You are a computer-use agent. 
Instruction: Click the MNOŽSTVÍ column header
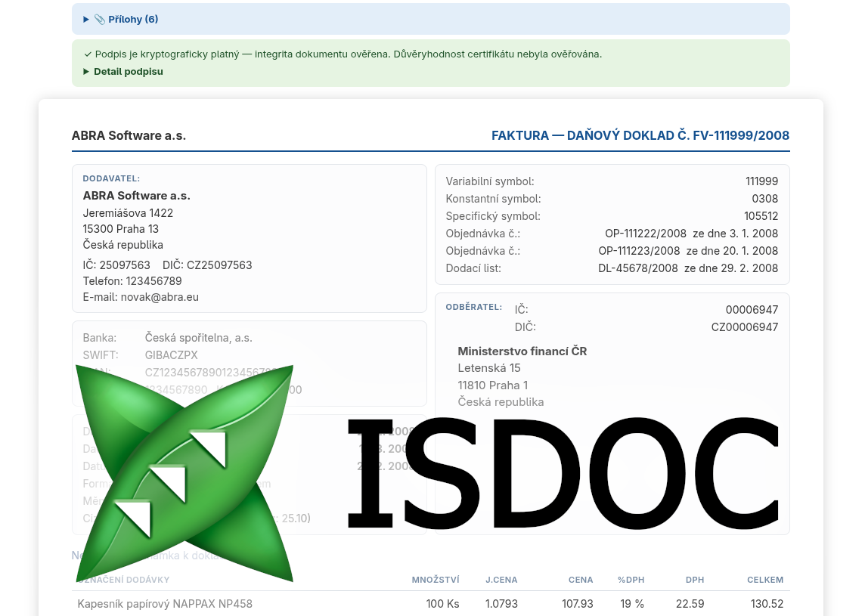436,580
